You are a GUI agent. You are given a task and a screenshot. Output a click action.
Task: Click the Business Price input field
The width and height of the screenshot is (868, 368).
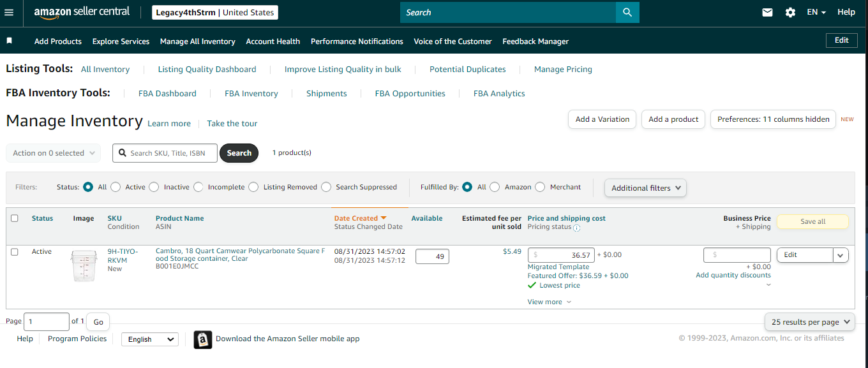(737, 255)
